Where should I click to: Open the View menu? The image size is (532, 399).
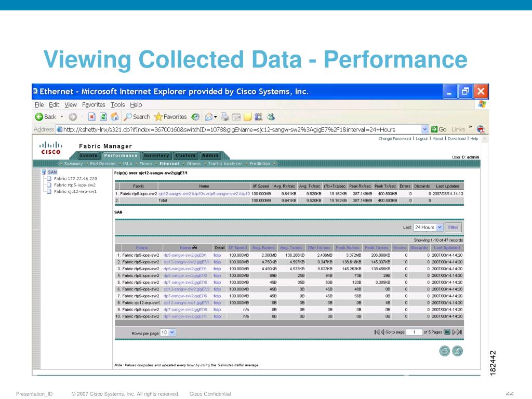71,105
